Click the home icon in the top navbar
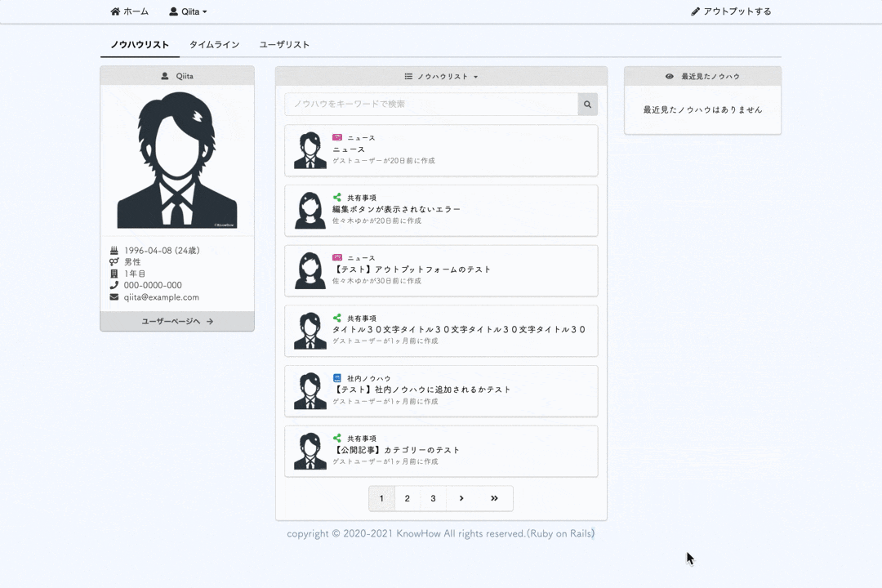882x588 pixels. click(x=114, y=11)
